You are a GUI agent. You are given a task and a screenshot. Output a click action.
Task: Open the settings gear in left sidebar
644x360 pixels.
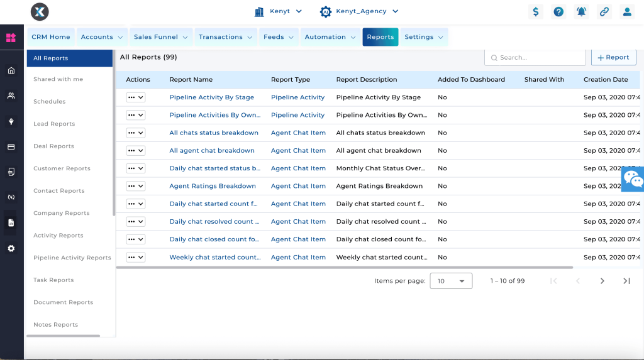11,248
